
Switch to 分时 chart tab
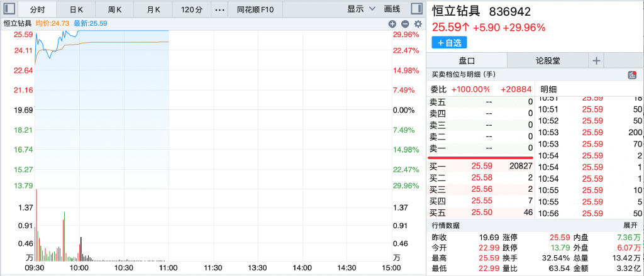[37, 9]
